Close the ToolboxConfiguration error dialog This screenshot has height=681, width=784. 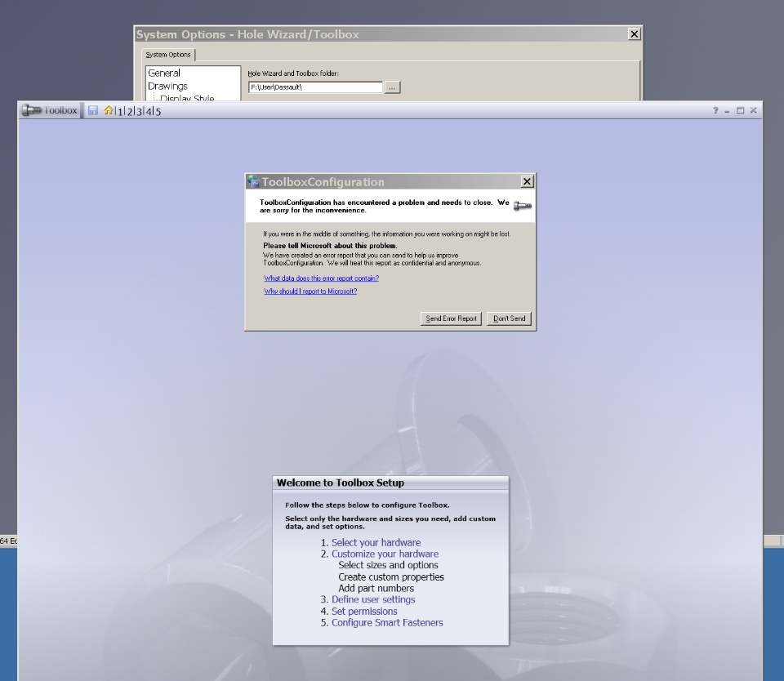[527, 181]
